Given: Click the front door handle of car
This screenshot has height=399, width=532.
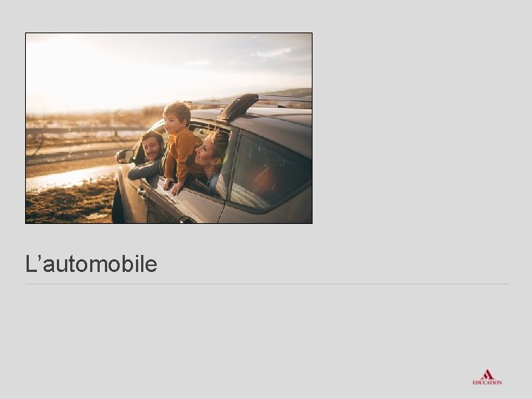Looking at the screenshot, I should [142, 192].
